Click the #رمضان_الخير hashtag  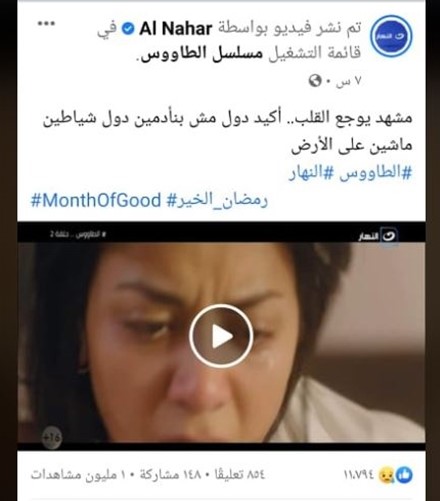(217, 200)
